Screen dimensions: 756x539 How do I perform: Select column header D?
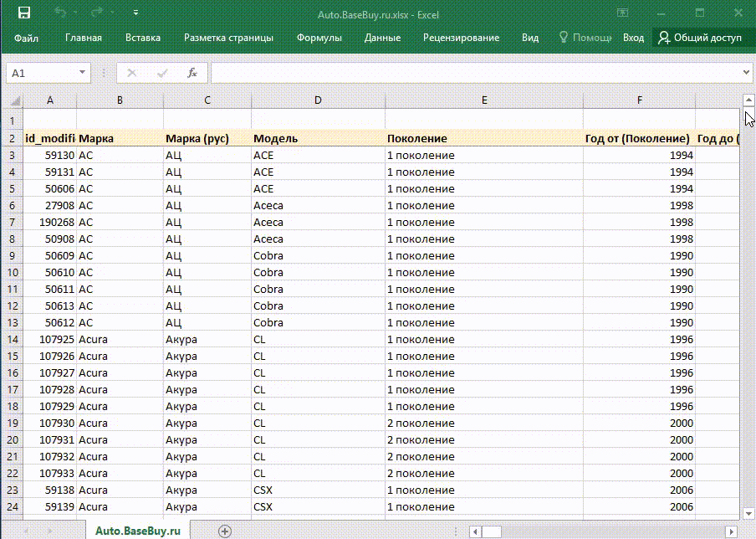[318, 100]
